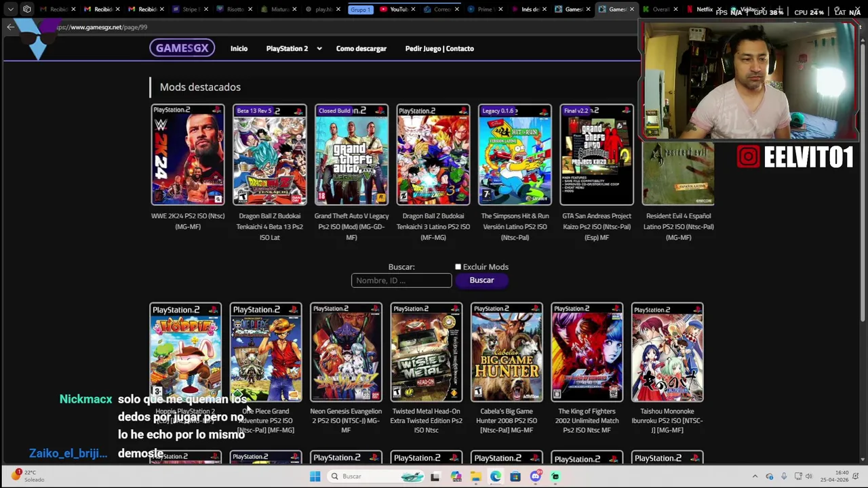Open Microsoft Edge taskbar icon

coord(496,476)
